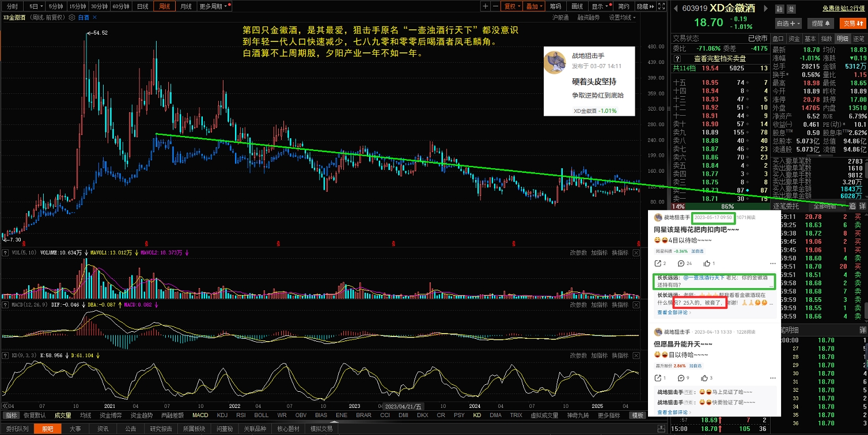This screenshot has width=868, height=435.
Task: Click share icon on 晶升 post
Action: (658, 378)
